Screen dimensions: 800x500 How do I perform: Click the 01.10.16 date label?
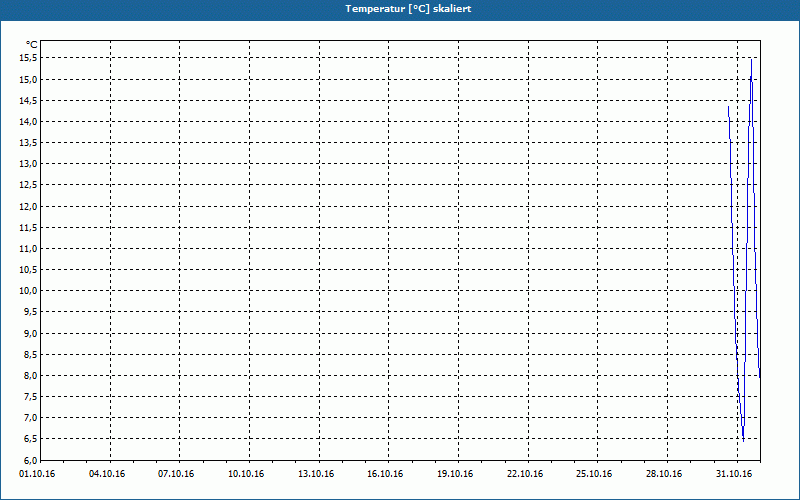click(x=37, y=474)
